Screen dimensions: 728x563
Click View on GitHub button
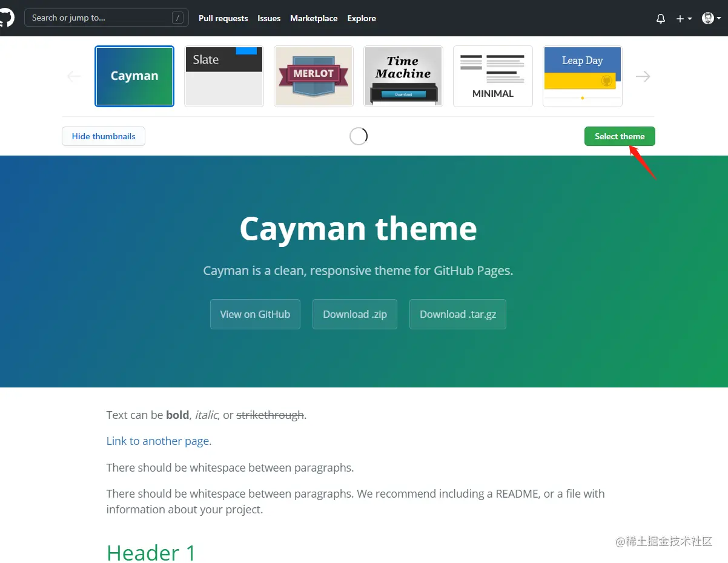(255, 314)
